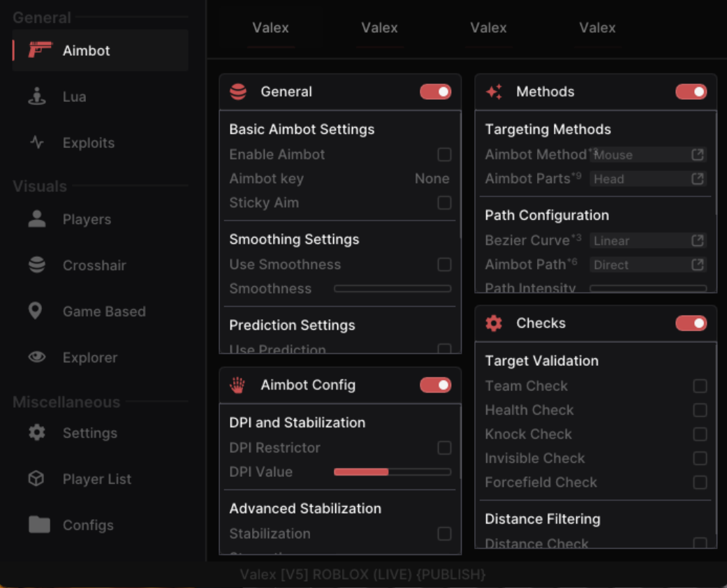Click the Aimbot key None binding

(432, 179)
